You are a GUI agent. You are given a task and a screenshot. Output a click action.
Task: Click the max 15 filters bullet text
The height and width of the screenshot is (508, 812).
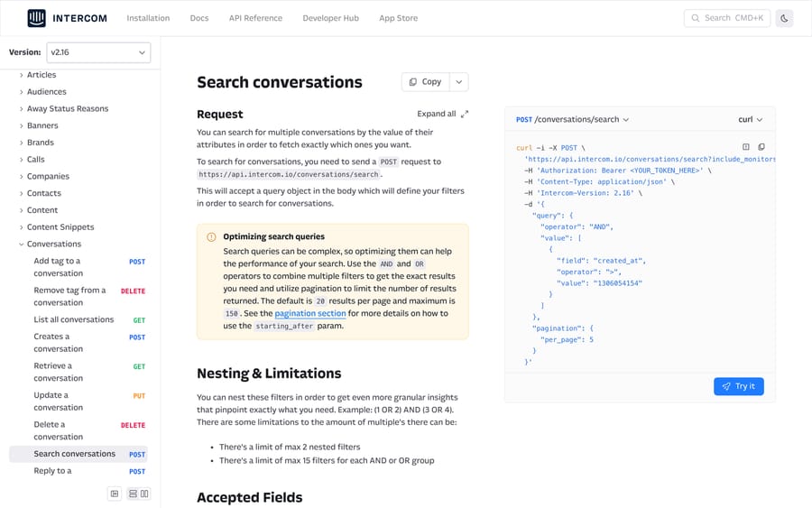click(327, 460)
